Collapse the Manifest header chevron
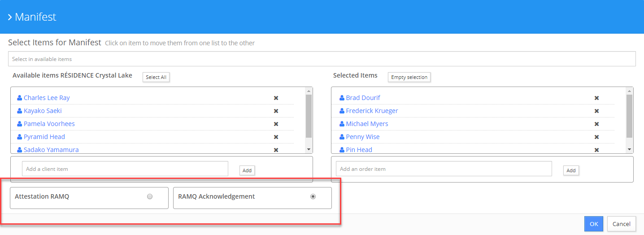The width and height of the screenshot is (644, 235). [10, 17]
